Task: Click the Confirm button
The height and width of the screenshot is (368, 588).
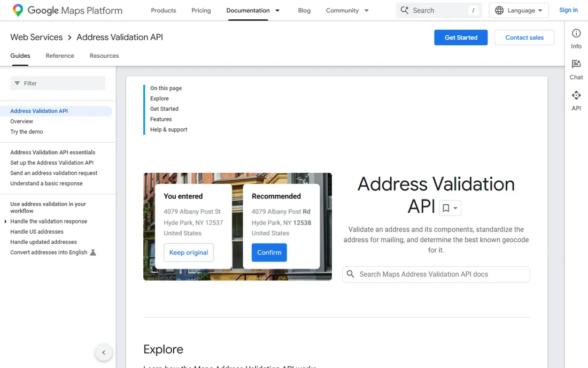Action: coord(269,252)
